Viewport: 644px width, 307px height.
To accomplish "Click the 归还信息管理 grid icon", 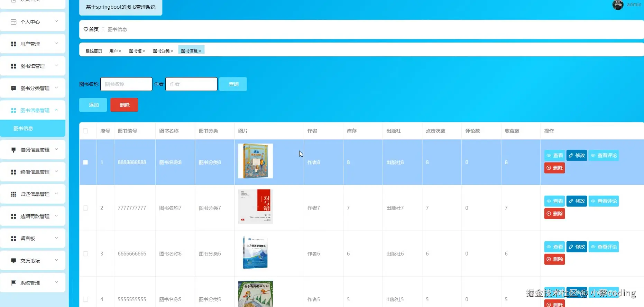I will 13,194.
